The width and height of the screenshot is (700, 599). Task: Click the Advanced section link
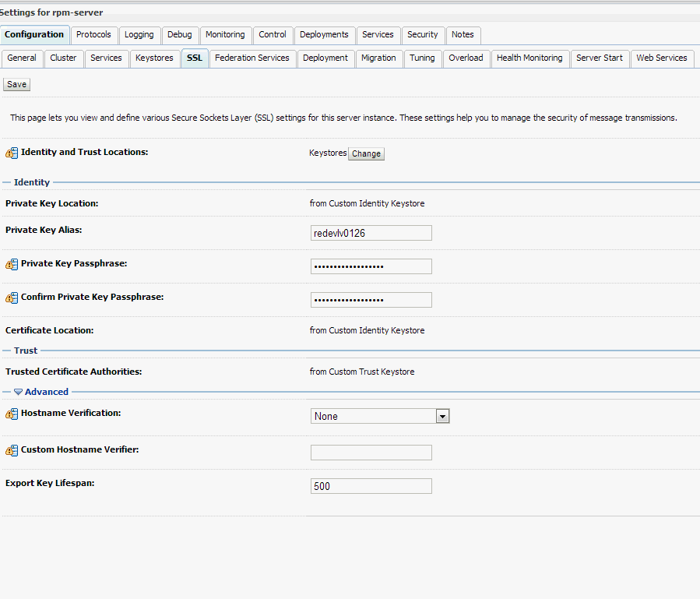(47, 392)
